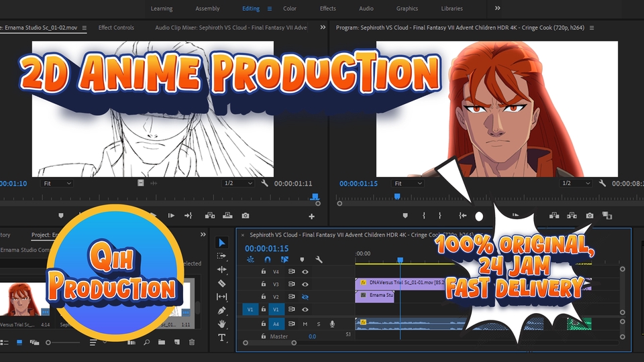The width and height of the screenshot is (644, 362).
Task: Open Source monitor settings wrench
Action: (x=264, y=183)
